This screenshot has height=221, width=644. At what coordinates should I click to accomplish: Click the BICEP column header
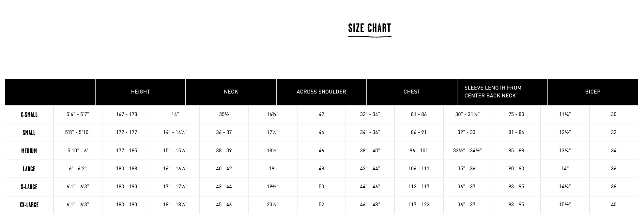593,92
